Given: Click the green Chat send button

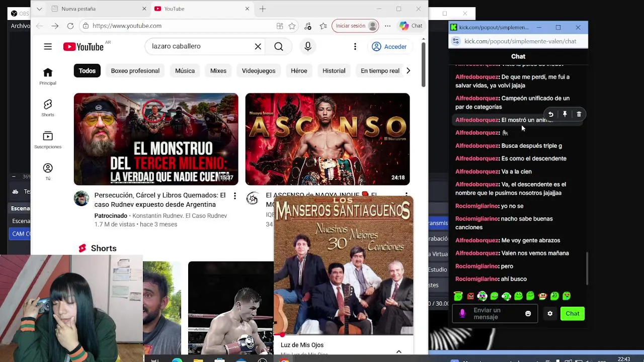Looking at the screenshot, I should click(573, 314).
